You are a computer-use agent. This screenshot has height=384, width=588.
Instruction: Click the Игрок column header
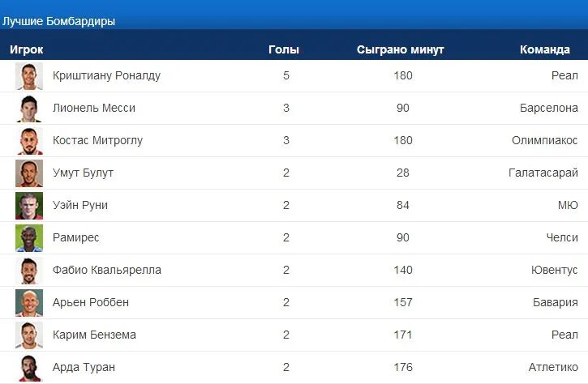(27, 49)
